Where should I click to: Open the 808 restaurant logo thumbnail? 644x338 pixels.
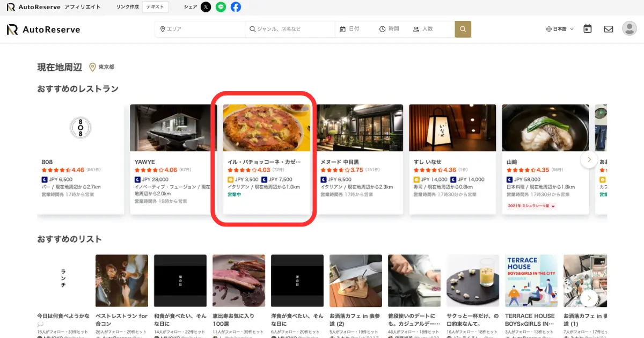(x=80, y=128)
